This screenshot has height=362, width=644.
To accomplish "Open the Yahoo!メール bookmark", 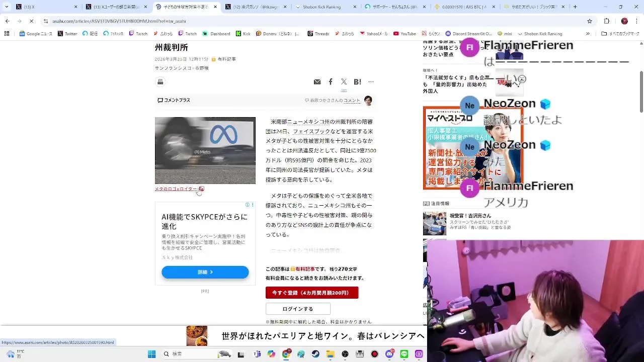I will tap(374, 34).
